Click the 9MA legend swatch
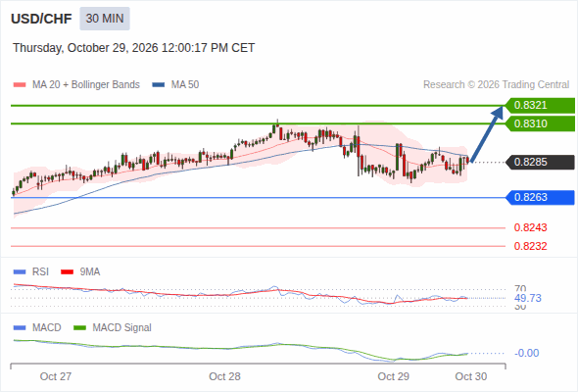This screenshot has height=392, width=578. point(67,272)
